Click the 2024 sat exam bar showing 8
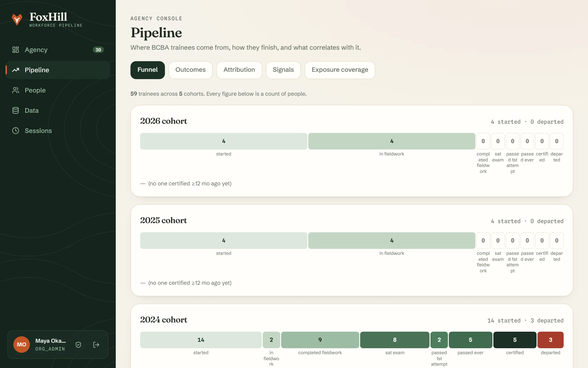Viewport: 588px width, 368px height. point(395,340)
